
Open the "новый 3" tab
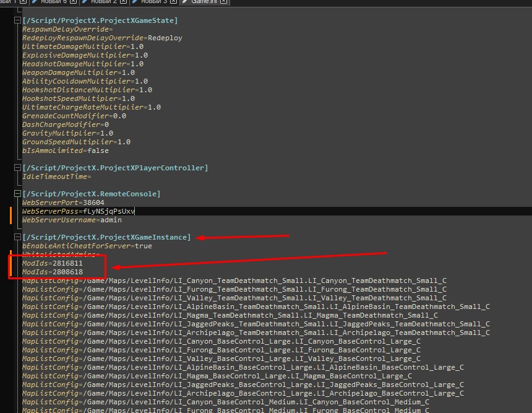[x=154, y=2]
